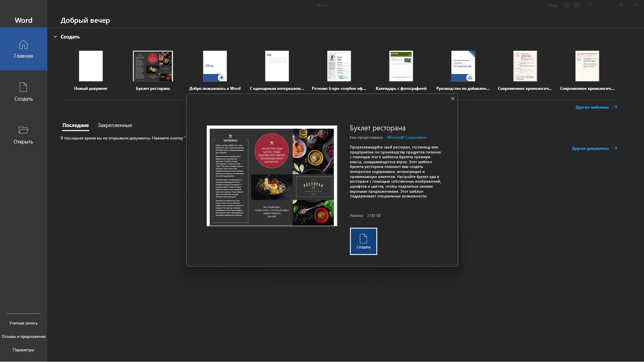The image size is (644, 362).
Task: Collapse the Создать section chevron
Action: [55, 37]
